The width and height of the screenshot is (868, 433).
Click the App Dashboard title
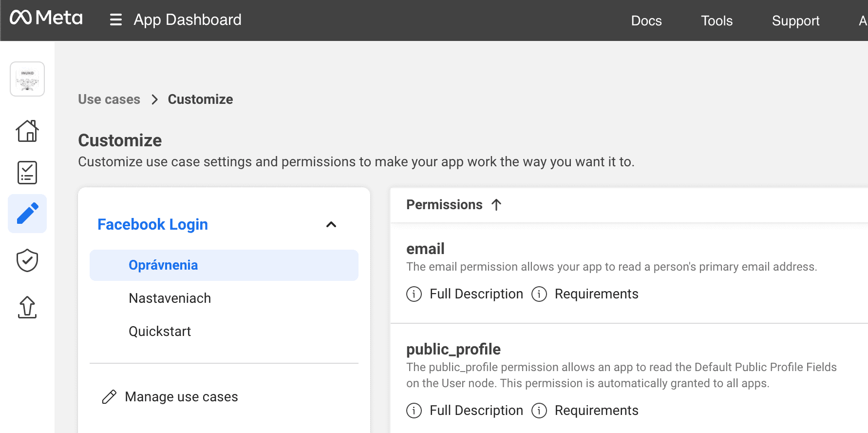click(188, 20)
